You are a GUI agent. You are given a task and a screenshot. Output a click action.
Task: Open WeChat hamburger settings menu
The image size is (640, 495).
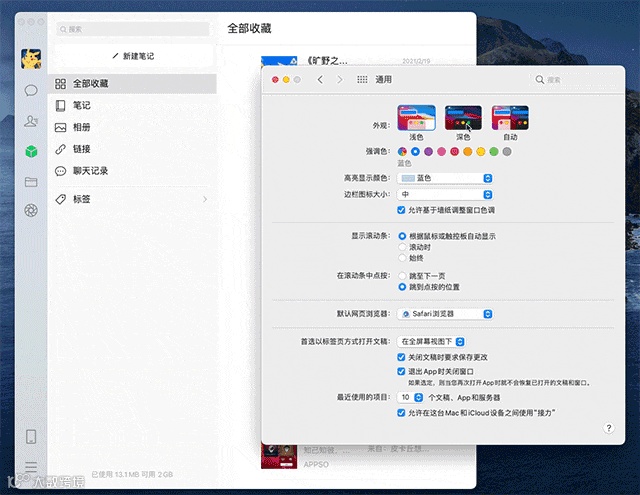pos(31,466)
